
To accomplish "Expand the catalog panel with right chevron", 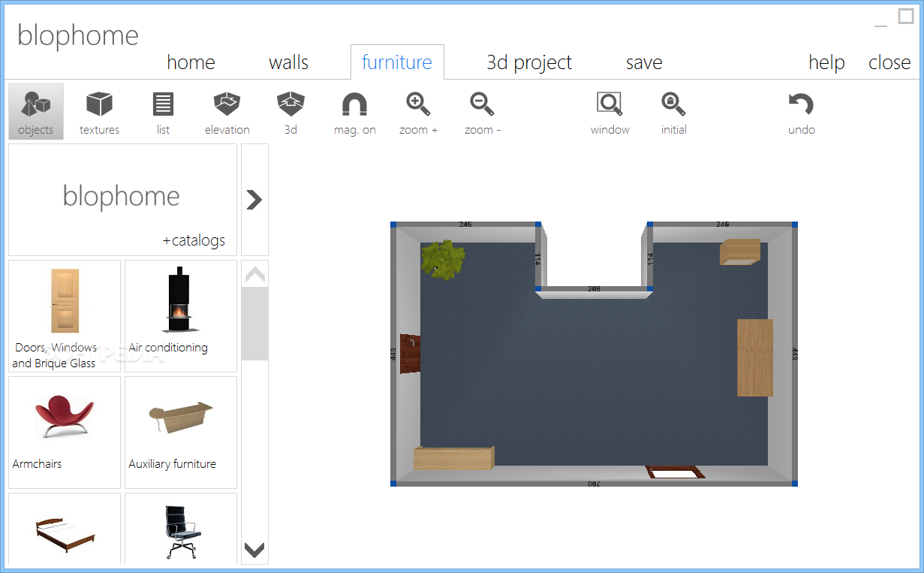I will (x=254, y=200).
